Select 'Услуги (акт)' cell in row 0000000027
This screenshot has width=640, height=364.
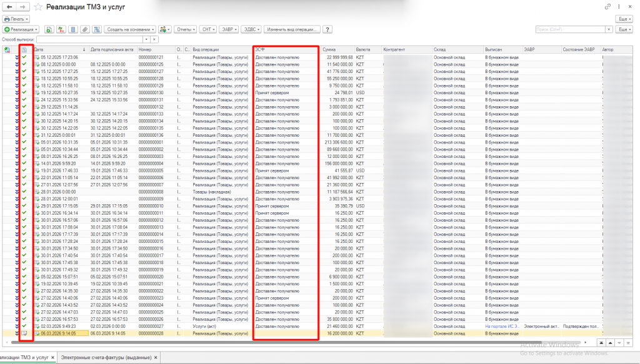[204, 327]
